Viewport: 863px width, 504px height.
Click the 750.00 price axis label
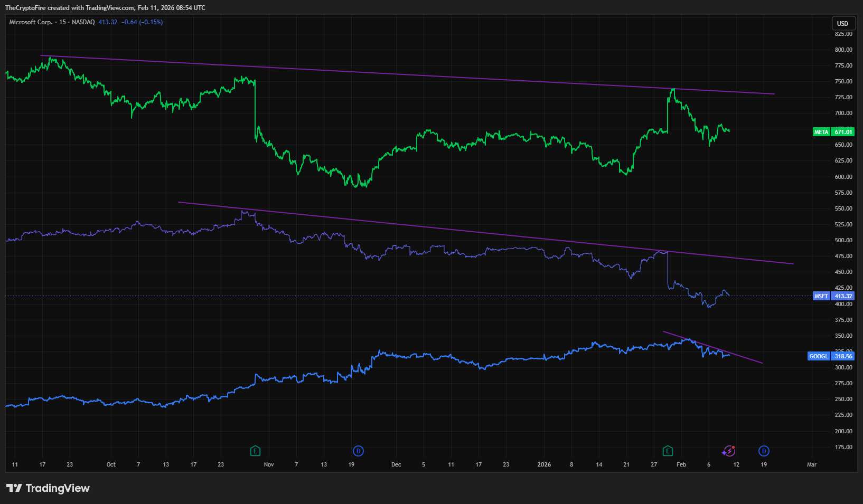tap(843, 81)
